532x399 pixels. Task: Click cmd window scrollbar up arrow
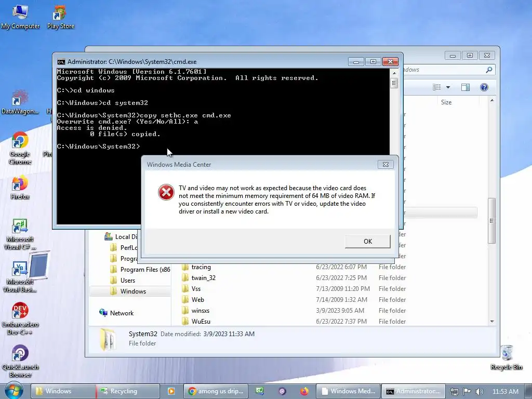pos(394,73)
